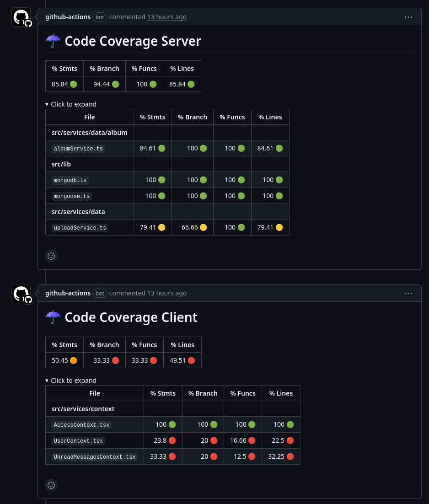429x504 pixels.
Task: Click the github-actions avatar on the first comment
Action: click(21, 17)
